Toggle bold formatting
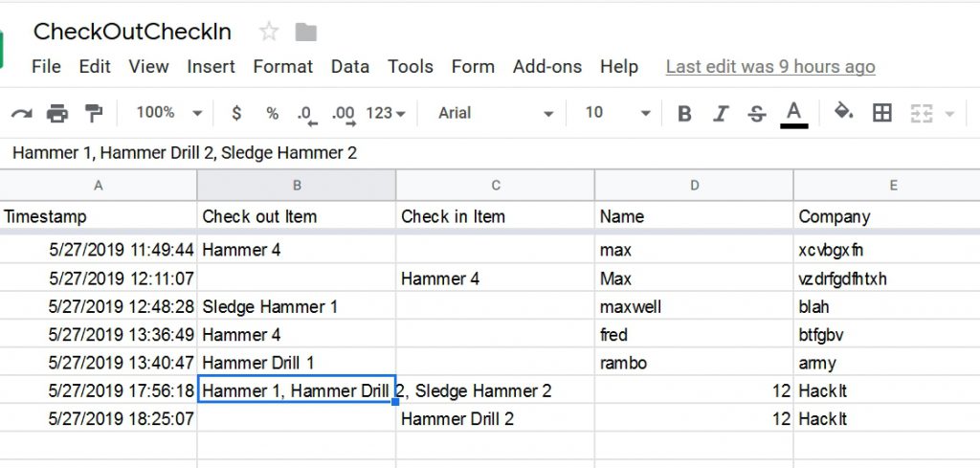The image size is (980, 468). pos(684,114)
